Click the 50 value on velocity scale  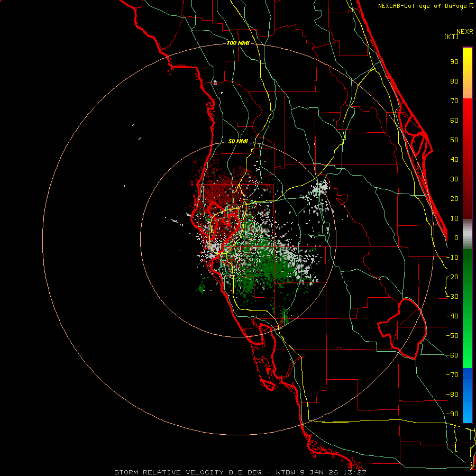454,140
